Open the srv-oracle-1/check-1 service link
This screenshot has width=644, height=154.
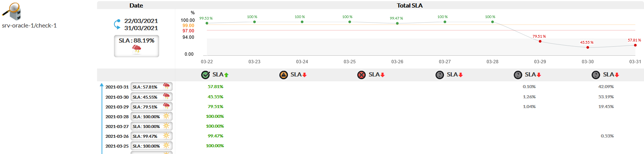click(x=29, y=26)
